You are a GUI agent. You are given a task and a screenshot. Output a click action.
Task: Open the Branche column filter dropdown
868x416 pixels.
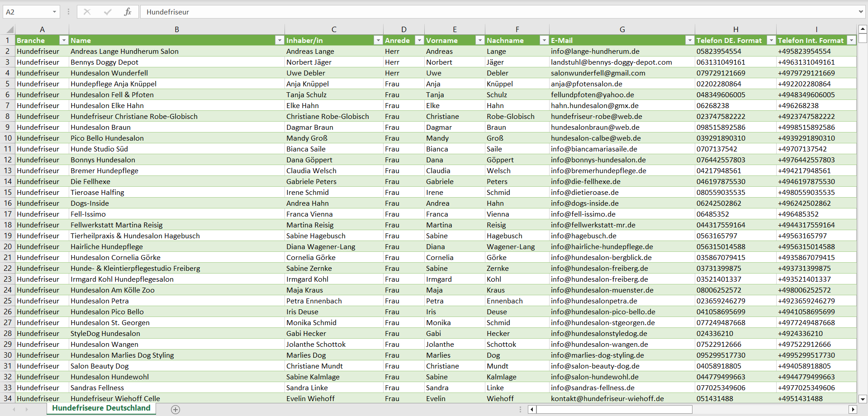pos(64,41)
